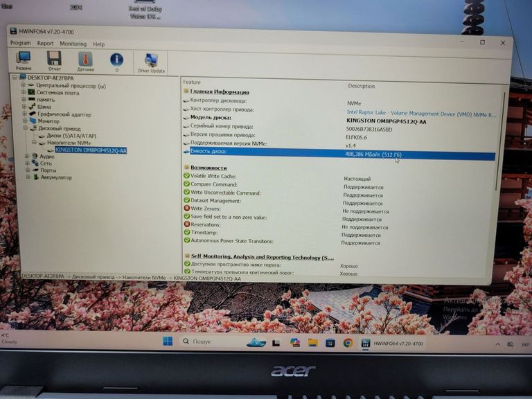
Task: Expand the Графический адаптер tree node
Action: point(24,114)
